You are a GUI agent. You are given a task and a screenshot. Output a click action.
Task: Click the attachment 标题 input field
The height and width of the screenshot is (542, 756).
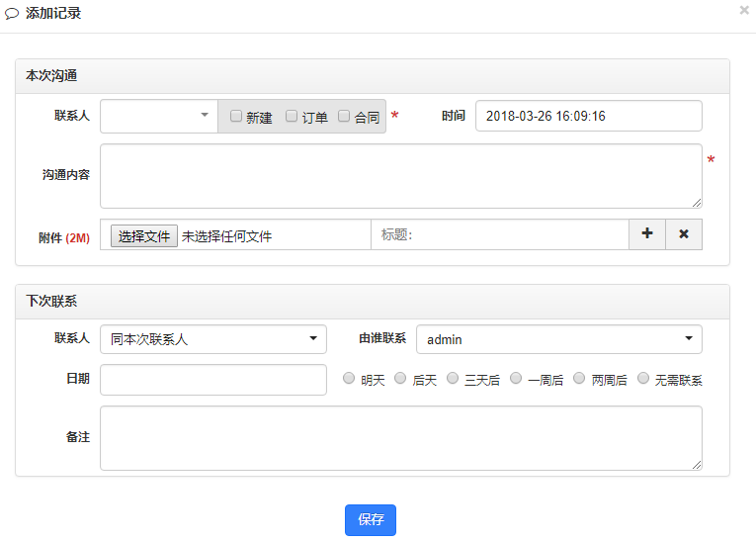500,234
